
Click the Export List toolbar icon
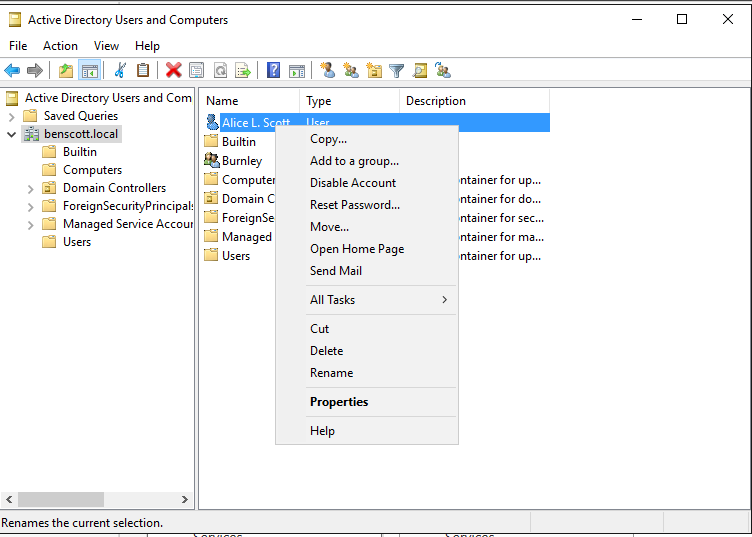tap(243, 70)
